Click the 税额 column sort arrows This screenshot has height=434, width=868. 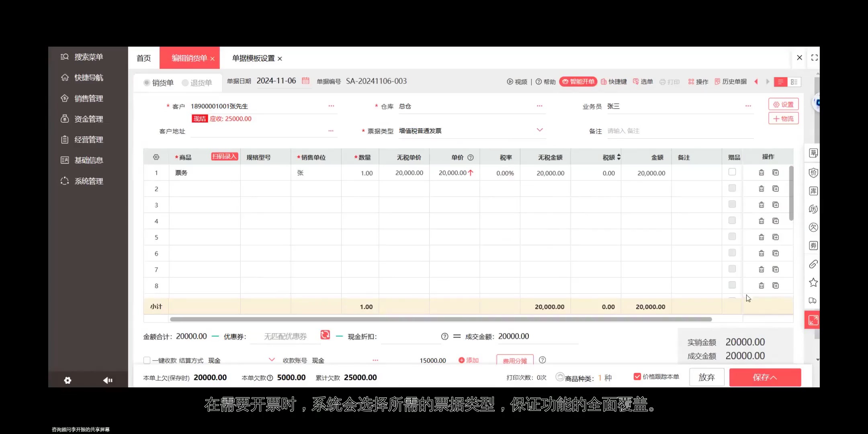(x=619, y=157)
